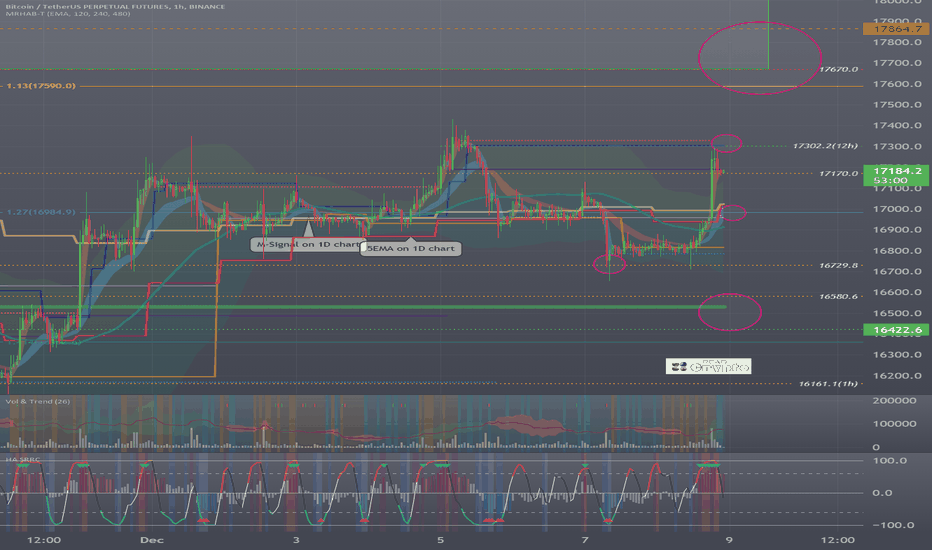The height and width of the screenshot is (550, 932).
Task: Click the 7 date label on time axis
Action: click(585, 540)
